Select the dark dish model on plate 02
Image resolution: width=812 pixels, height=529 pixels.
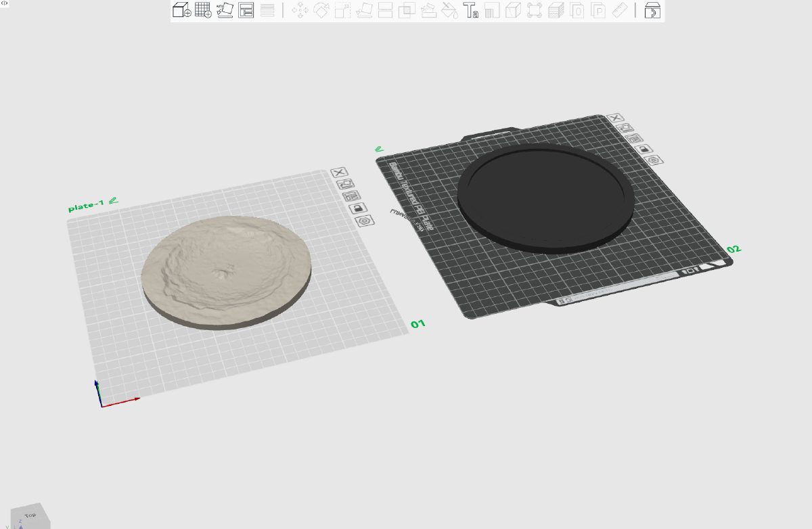[545, 198]
